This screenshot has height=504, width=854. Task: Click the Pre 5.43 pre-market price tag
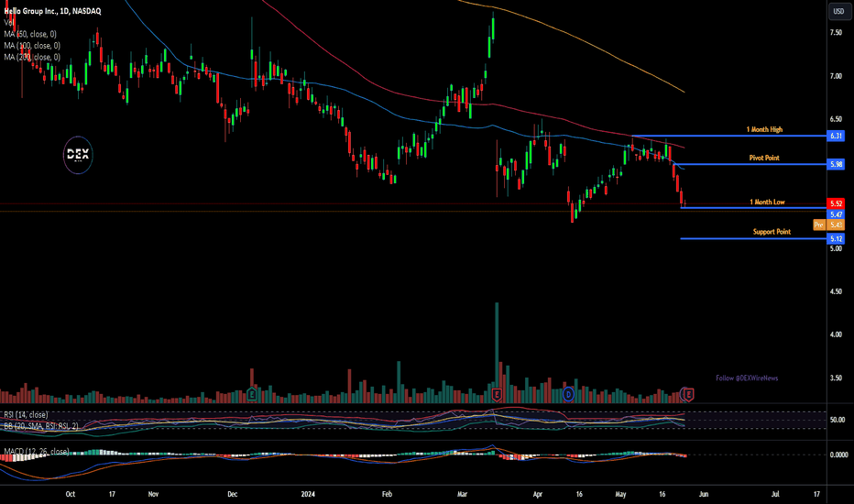tap(828, 225)
